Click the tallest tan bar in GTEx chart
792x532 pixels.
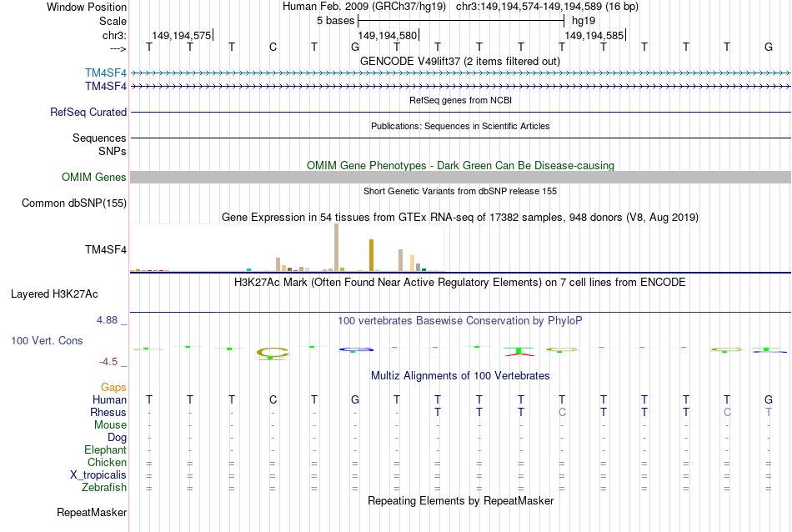coord(337,248)
